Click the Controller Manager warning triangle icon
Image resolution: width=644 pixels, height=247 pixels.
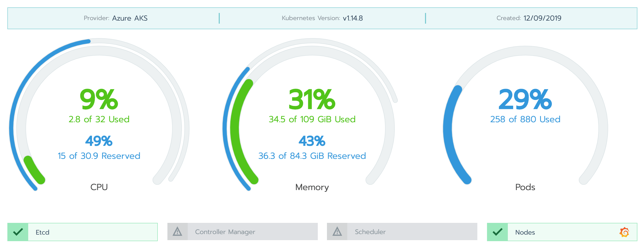point(177,232)
